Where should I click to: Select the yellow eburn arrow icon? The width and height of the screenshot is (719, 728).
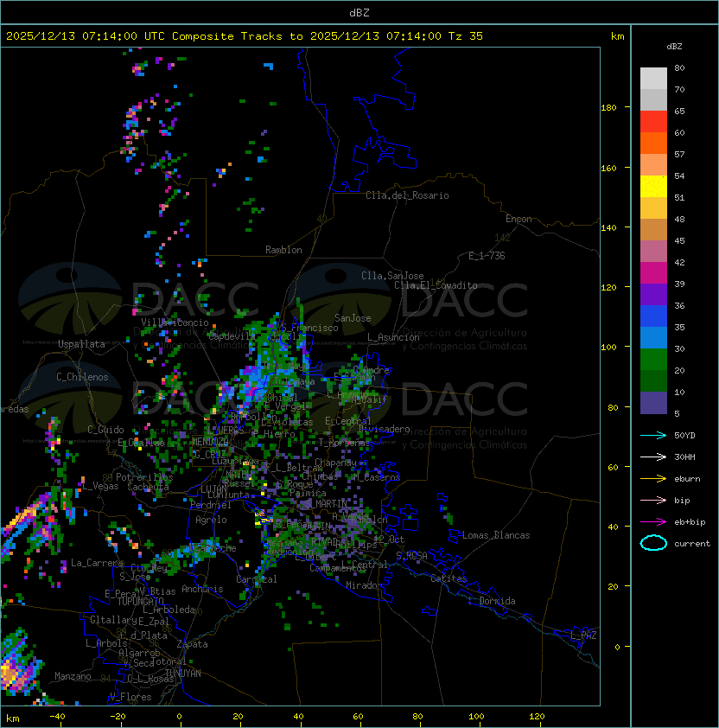pyautogui.click(x=653, y=479)
